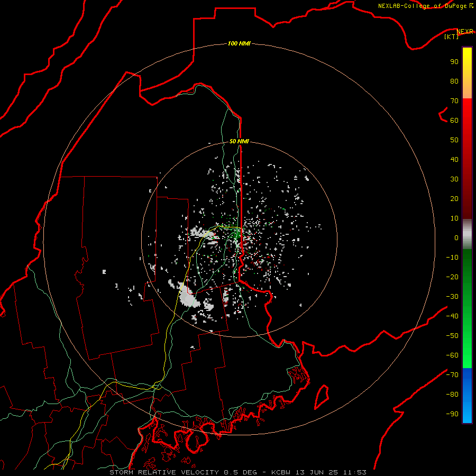Click the 11:53 timestamp
The image size is (476, 476).
(355, 472)
